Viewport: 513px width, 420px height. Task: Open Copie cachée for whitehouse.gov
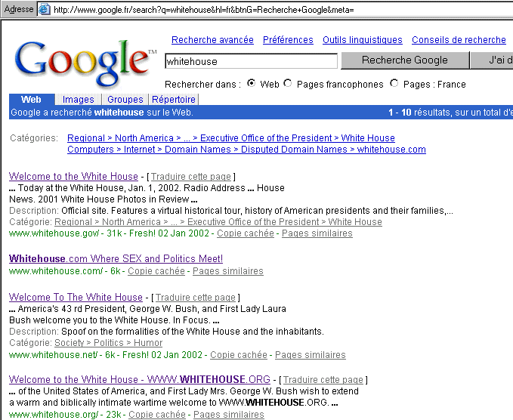(246, 233)
